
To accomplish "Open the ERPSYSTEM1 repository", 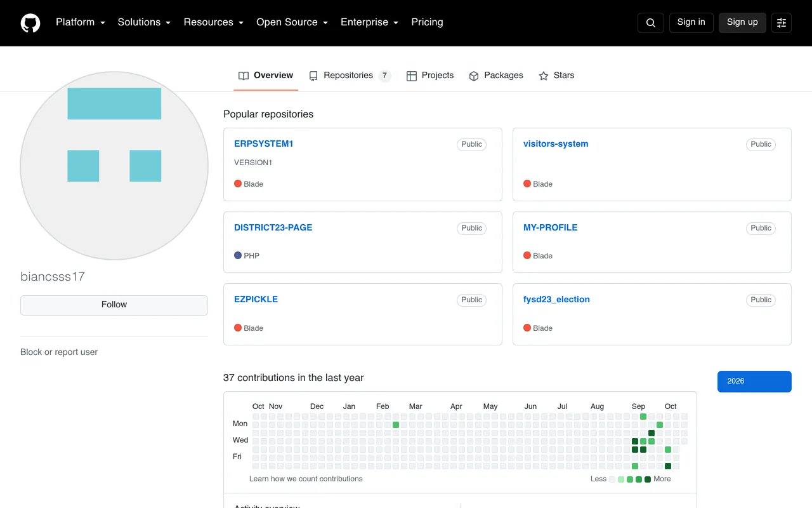I will pos(263,144).
